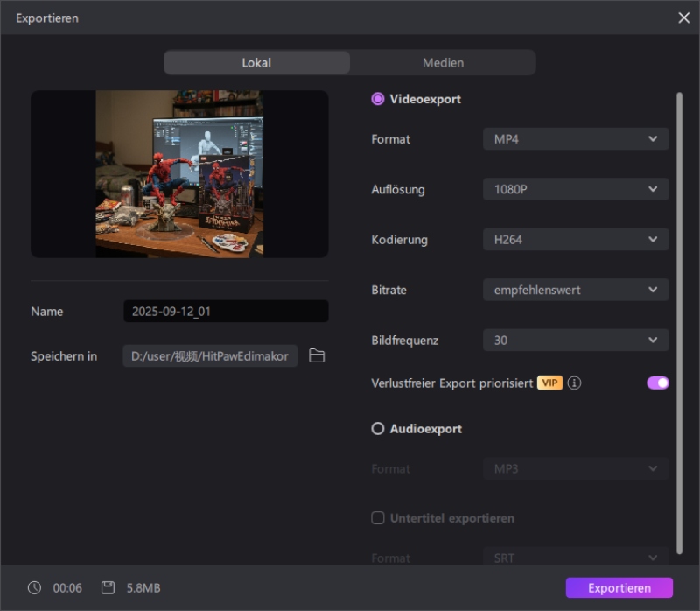
Task: Toggle Verlustfreier Export priorisiert switch
Action: pyautogui.click(x=658, y=383)
